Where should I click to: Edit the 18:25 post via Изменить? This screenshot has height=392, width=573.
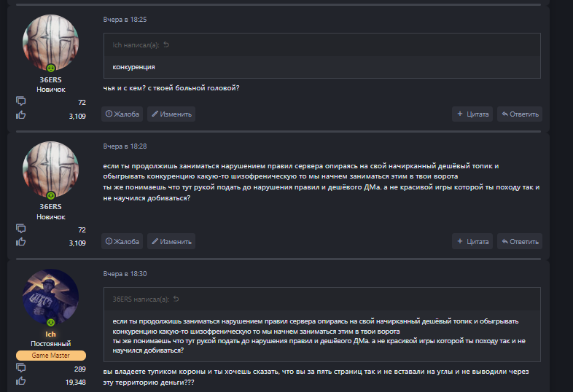pyautogui.click(x=171, y=114)
